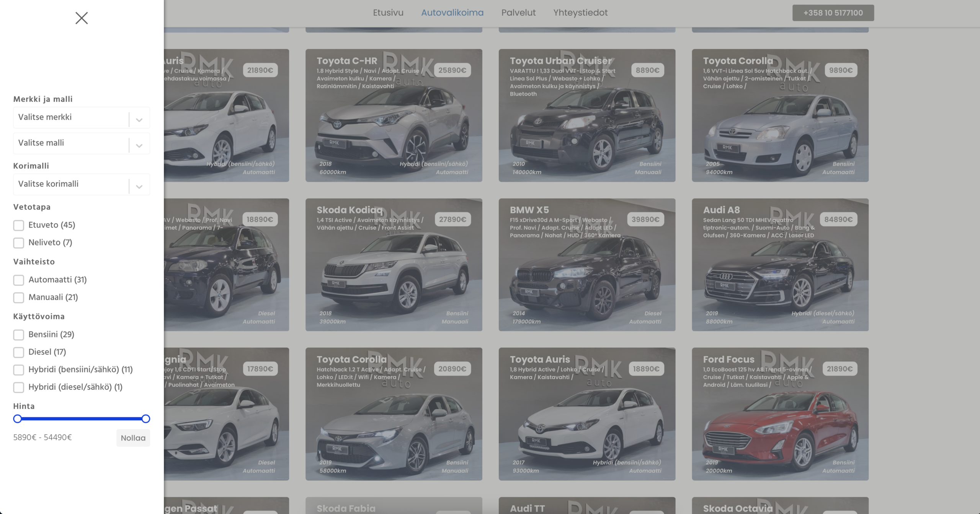Click the 84890€ price tag
This screenshot has height=514, width=980.
[x=838, y=220]
